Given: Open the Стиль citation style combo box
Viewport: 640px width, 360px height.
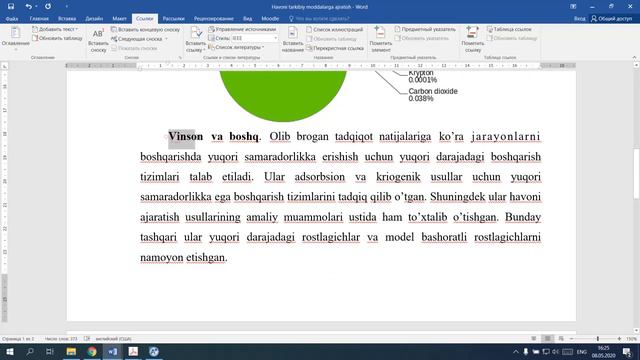Looking at the screenshot, I should coord(254,38).
